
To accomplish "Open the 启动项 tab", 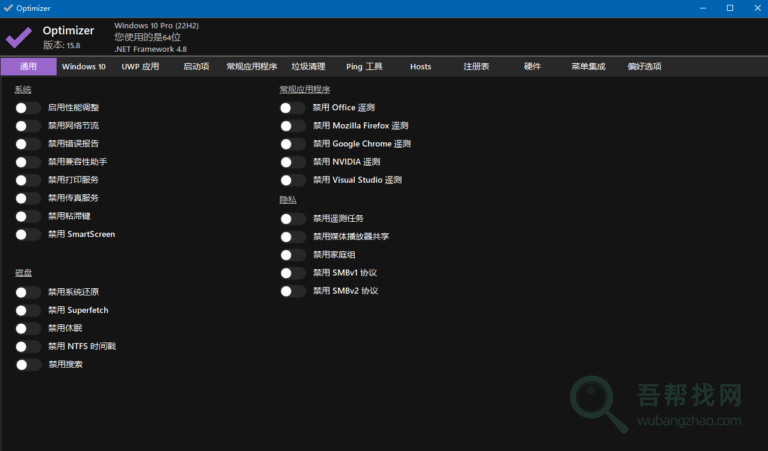I will 196,67.
